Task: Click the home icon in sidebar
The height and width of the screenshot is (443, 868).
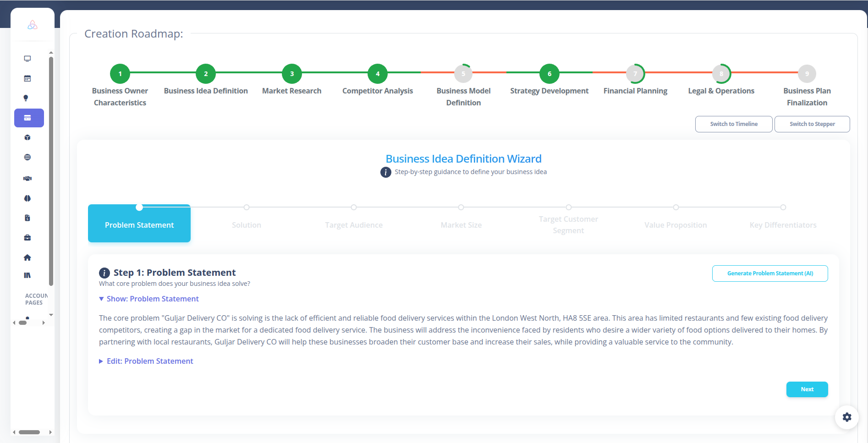Action: (27, 257)
